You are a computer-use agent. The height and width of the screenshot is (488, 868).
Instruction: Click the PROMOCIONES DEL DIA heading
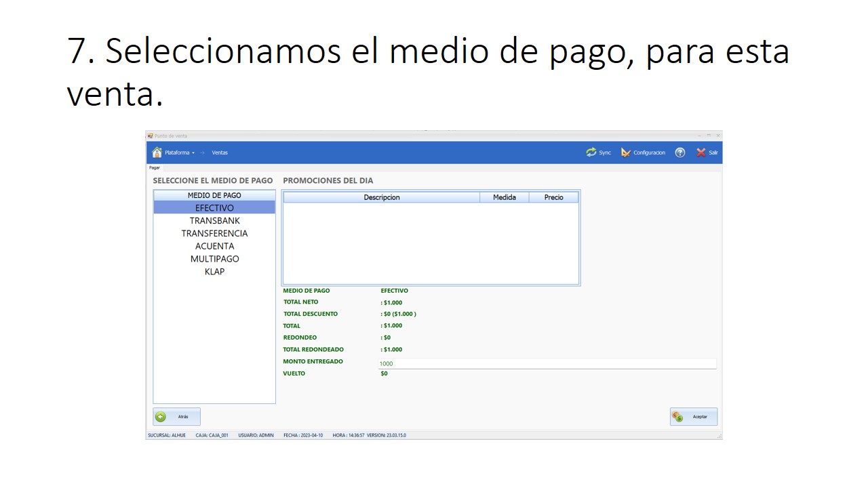click(328, 181)
